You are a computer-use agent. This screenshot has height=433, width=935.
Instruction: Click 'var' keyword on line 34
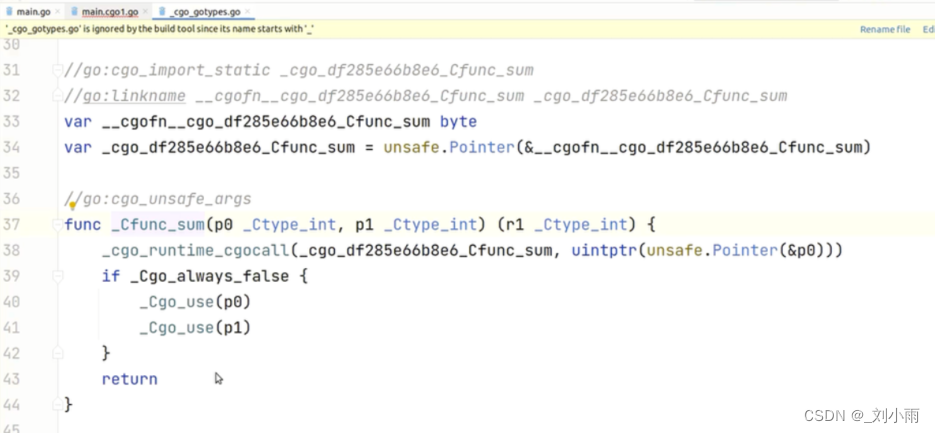tap(78, 147)
